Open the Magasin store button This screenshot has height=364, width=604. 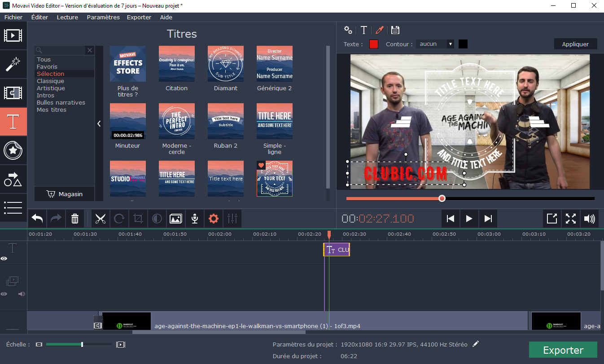(x=65, y=194)
